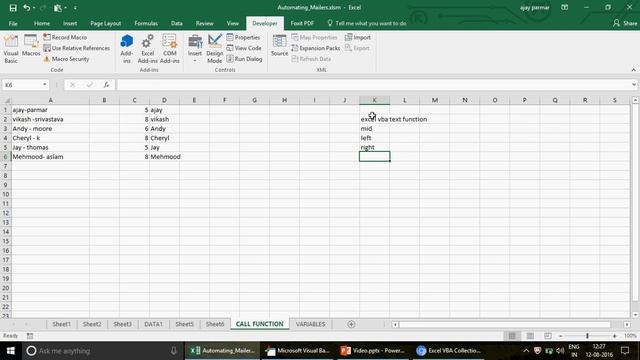Image resolution: width=640 pixels, height=360 pixels.
Task: Collapse the ribbon with the arrow
Action: pos(633,70)
